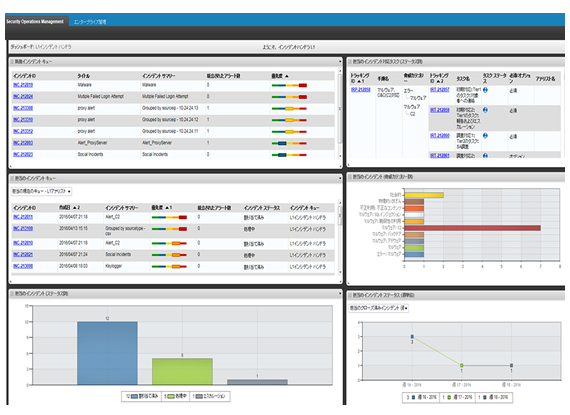Click the タスク ステータス column header
Image resolution: width=570 pixels, height=415 pixels.
pos(494,78)
